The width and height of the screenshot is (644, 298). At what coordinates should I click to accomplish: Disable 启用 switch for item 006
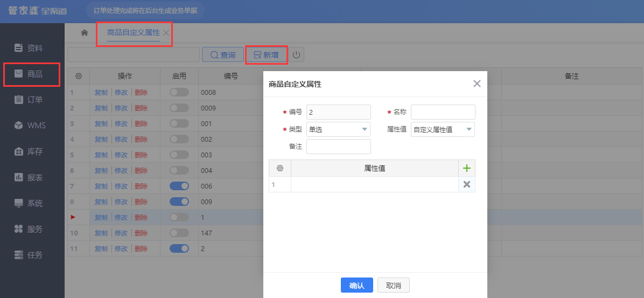179,186
